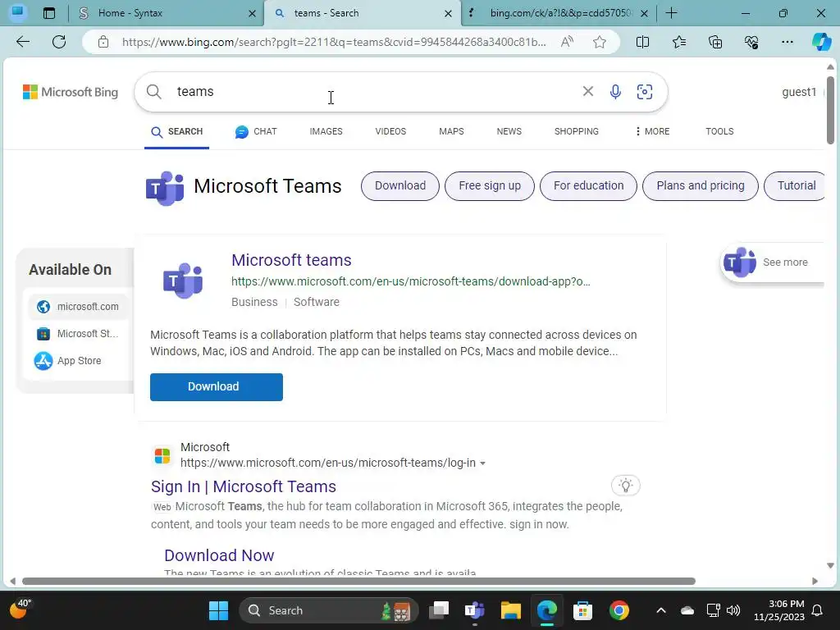Open the Microsoft teams result title

(x=291, y=260)
